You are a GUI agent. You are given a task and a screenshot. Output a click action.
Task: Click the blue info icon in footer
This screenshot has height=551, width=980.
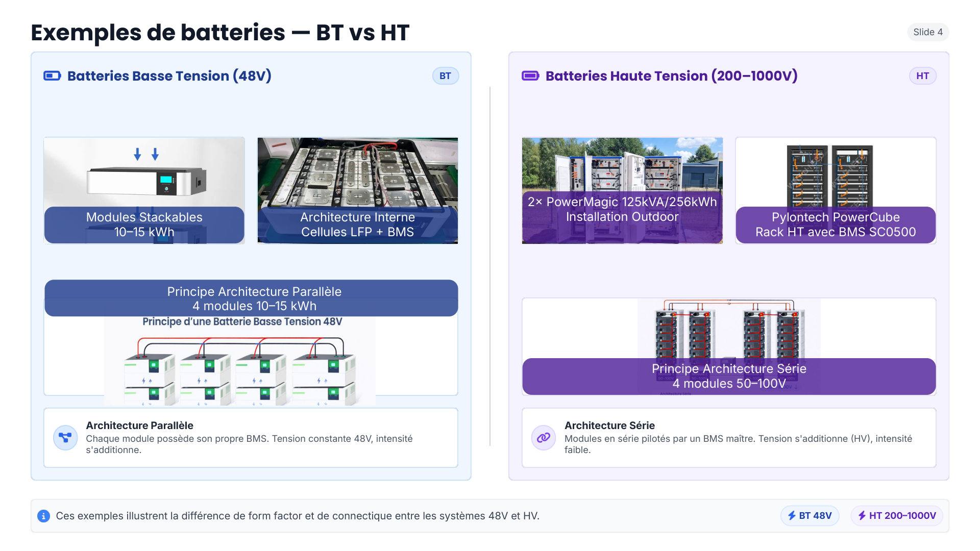point(44,516)
